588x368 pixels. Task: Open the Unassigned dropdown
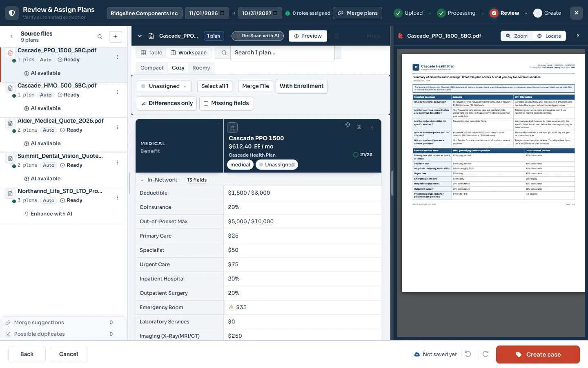pyautogui.click(x=164, y=86)
